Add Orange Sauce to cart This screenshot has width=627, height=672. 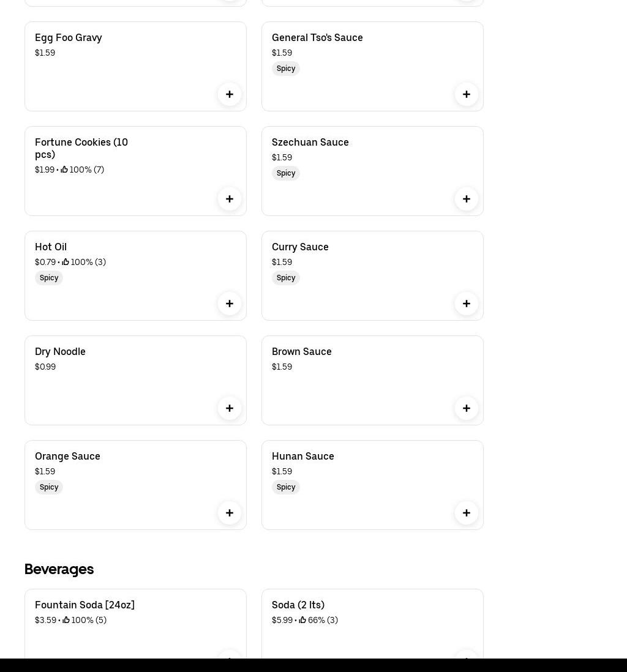tap(230, 513)
